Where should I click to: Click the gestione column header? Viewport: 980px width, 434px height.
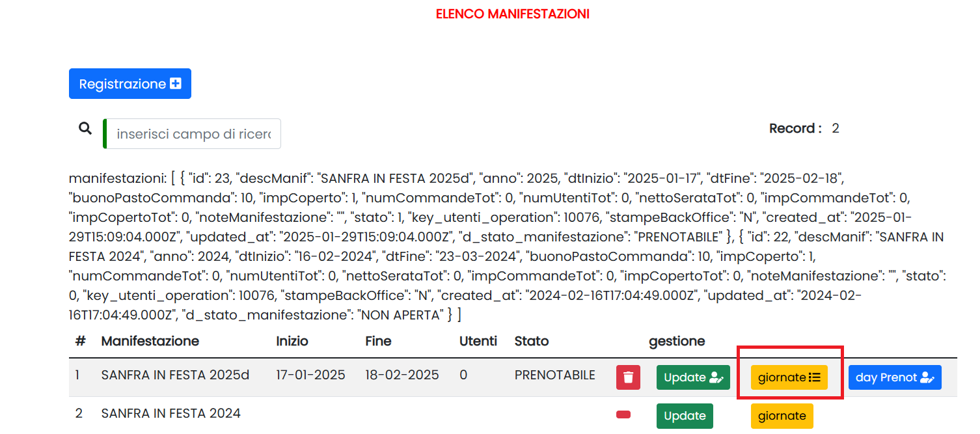coord(677,341)
